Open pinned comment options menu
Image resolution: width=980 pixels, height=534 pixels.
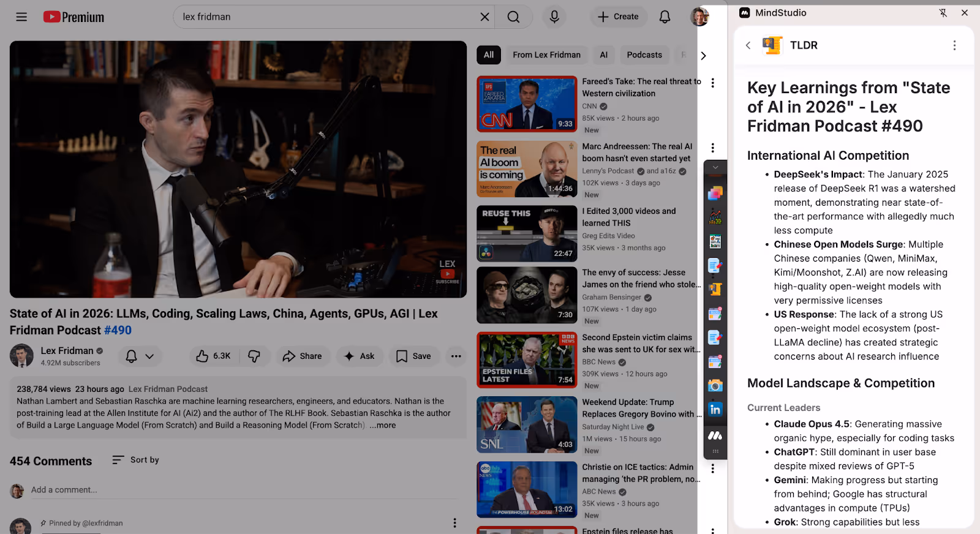pyautogui.click(x=454, y=523)
